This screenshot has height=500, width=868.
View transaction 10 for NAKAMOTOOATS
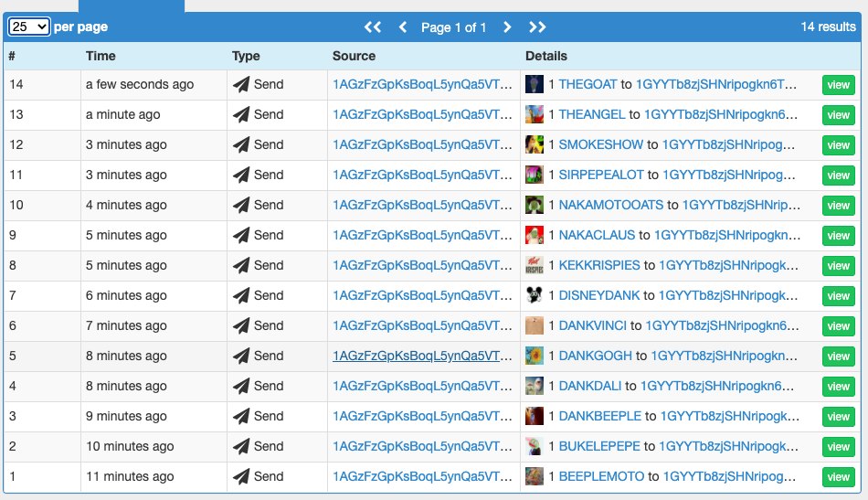tap(838, 206)
